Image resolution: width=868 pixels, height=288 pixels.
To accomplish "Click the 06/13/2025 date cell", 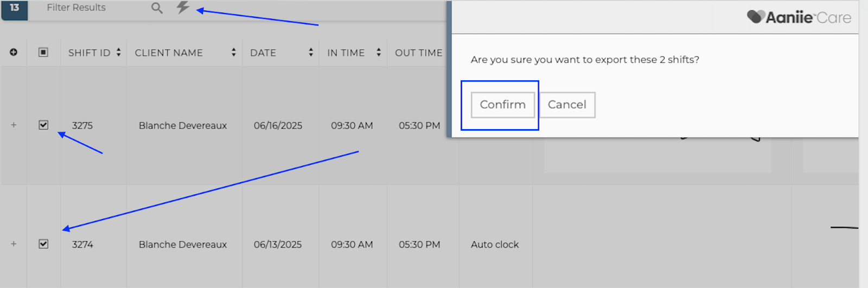I will [x=278, y=245].
